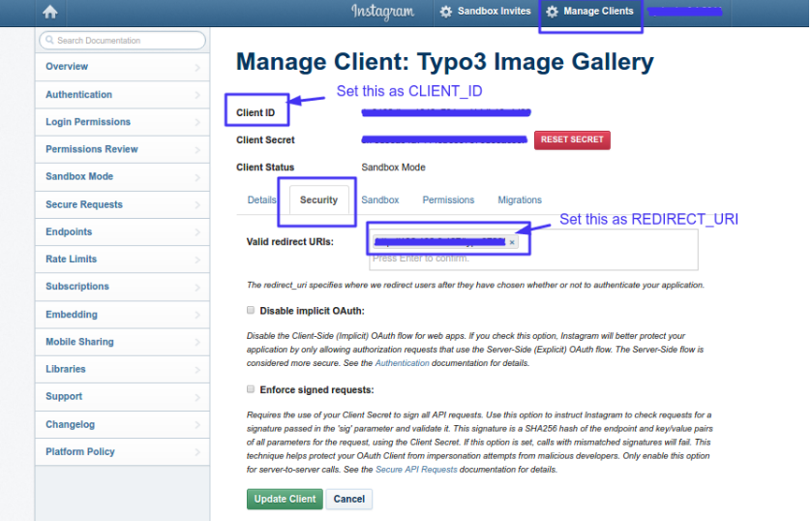
Task: Open the Sandbox Mode sidebar item
Action: (122, 177)
